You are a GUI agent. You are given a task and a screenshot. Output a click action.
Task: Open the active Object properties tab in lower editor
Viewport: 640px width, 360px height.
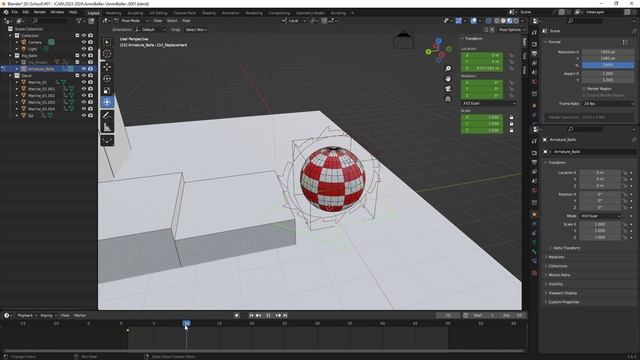point(534,215)
